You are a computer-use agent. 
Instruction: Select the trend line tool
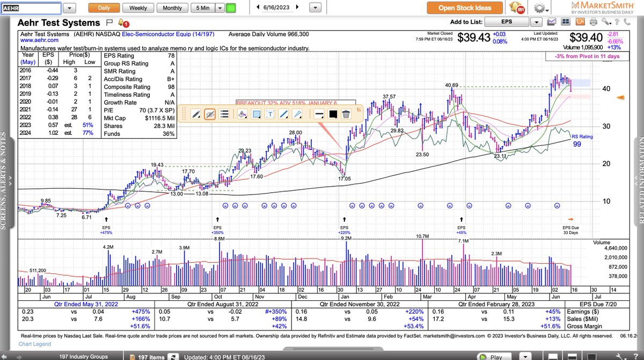tap(284, 114)
